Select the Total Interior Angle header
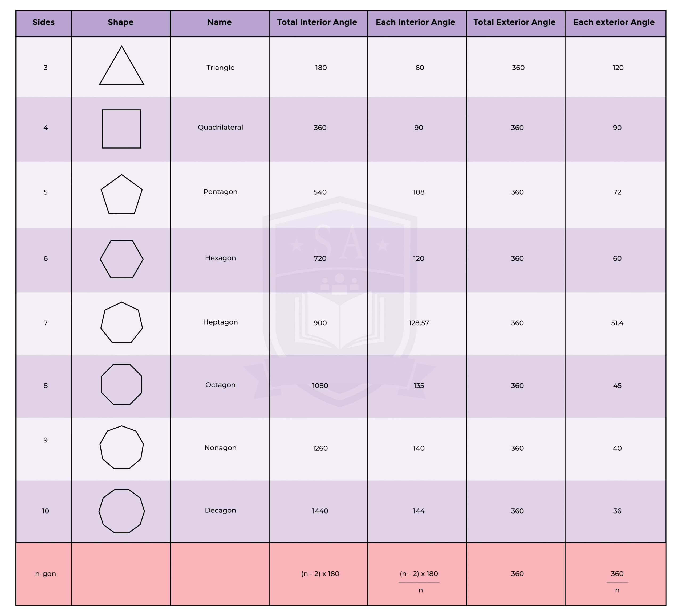This screenshot has width=682, height=616. pyautogui.click(x=317, y=23)
